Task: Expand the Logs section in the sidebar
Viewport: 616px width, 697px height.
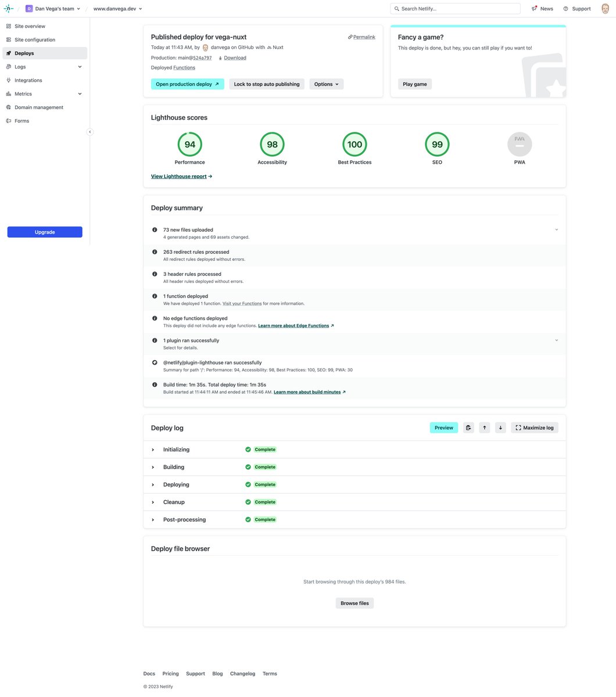Action: [x=80, y=66]
